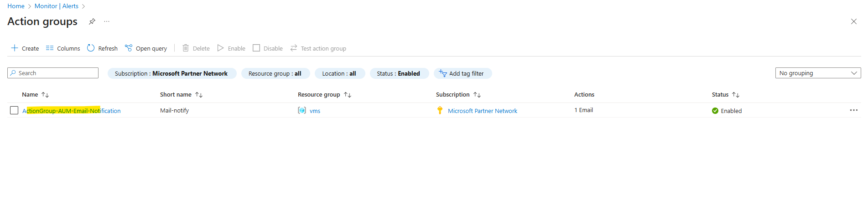Open the Subscription filter pill
The image size is (868, 200).
point(172,73)
